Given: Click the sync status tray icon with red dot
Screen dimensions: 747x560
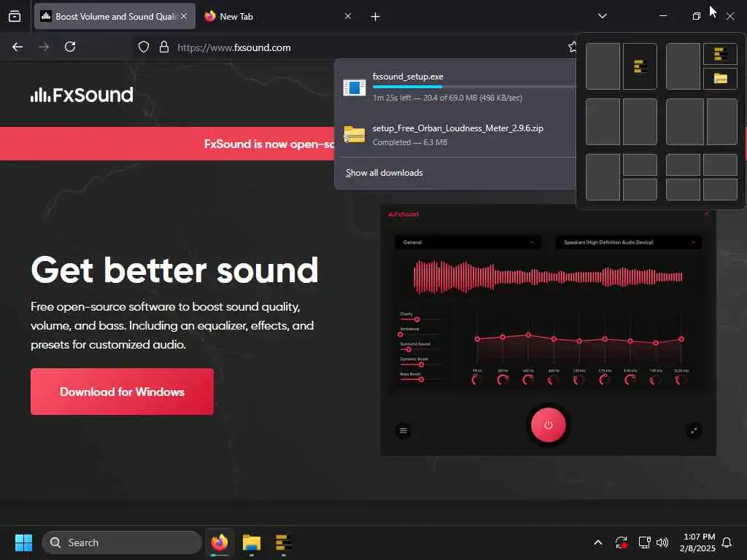Looking at the screenshot, I should tap(622, 542).
